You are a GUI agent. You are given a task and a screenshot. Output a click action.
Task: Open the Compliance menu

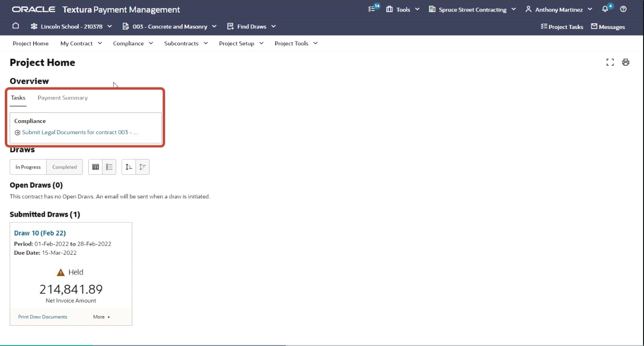(x=133, y=43)
